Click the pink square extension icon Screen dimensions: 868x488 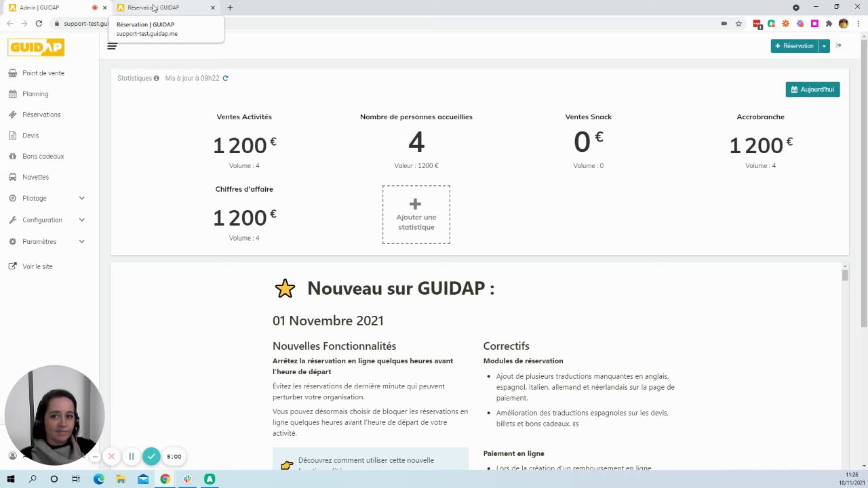click(814, 23)
